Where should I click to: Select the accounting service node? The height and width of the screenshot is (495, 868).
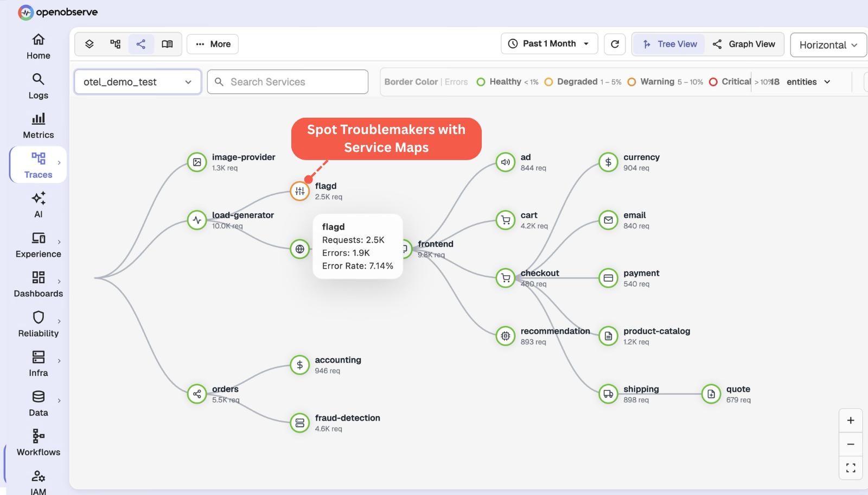pos(300,365)
